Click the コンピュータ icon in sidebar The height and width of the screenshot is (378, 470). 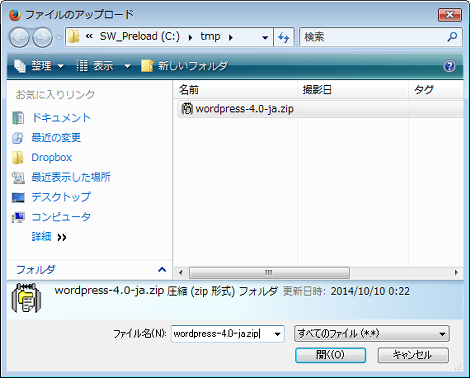[18, 217]
